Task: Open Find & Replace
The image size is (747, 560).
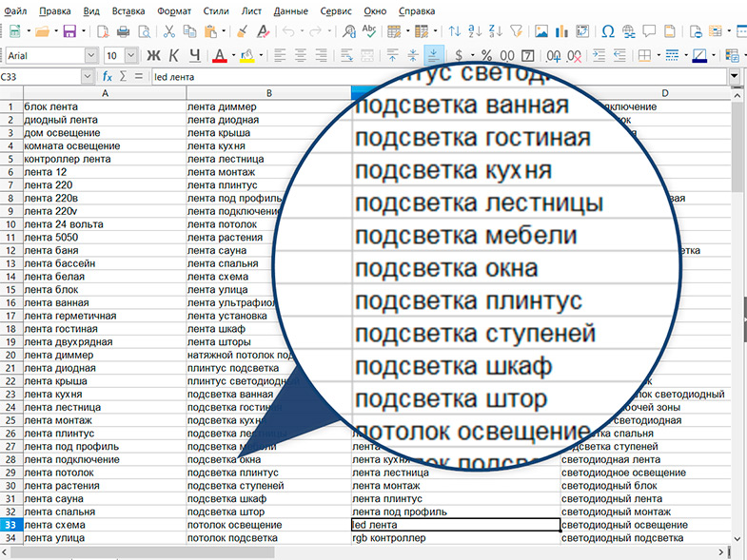Action: (x=349, y=32)
